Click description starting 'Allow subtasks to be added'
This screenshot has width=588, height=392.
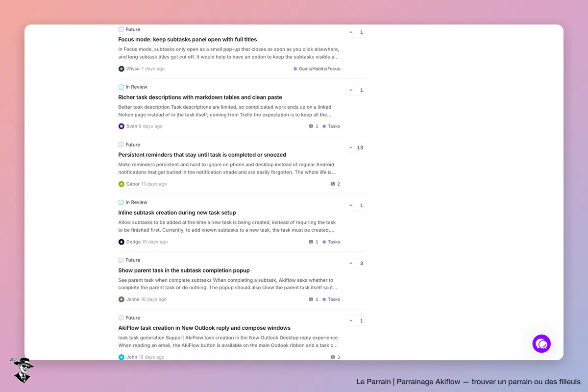227,226
